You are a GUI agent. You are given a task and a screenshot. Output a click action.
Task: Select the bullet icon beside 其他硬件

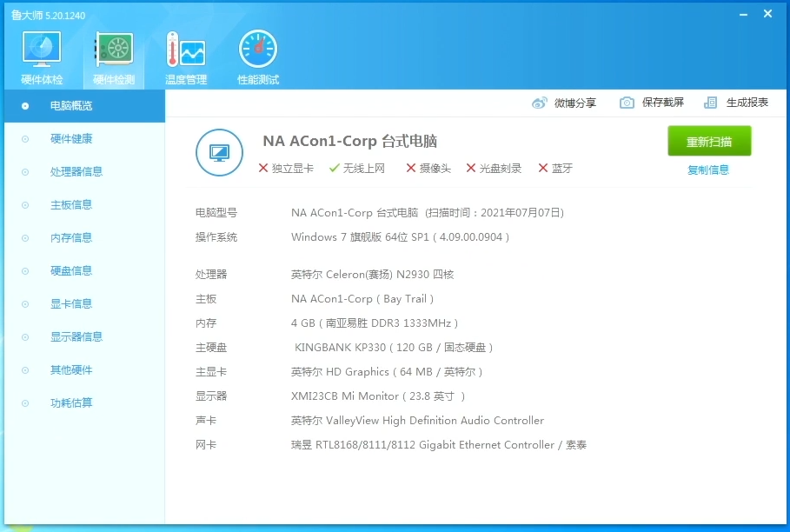(x=25, y=370)
